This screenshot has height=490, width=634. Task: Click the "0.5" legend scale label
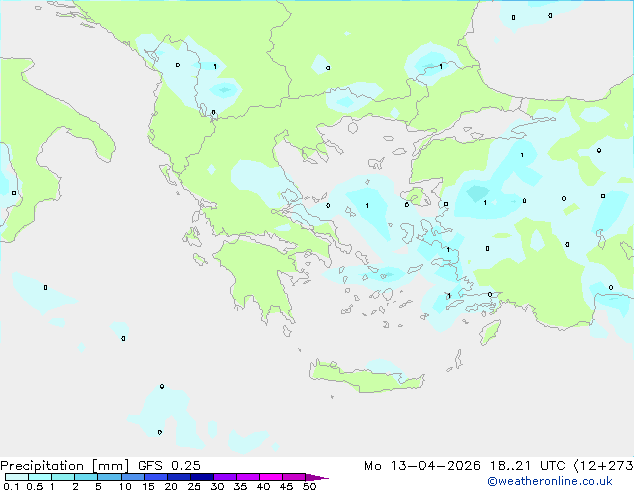pyautogui.click(x=35, y=486)
